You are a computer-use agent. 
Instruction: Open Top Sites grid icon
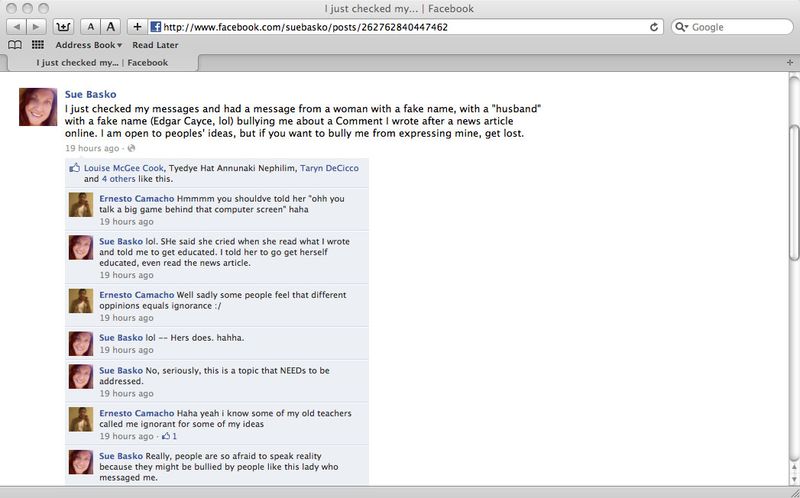(38, 45)
